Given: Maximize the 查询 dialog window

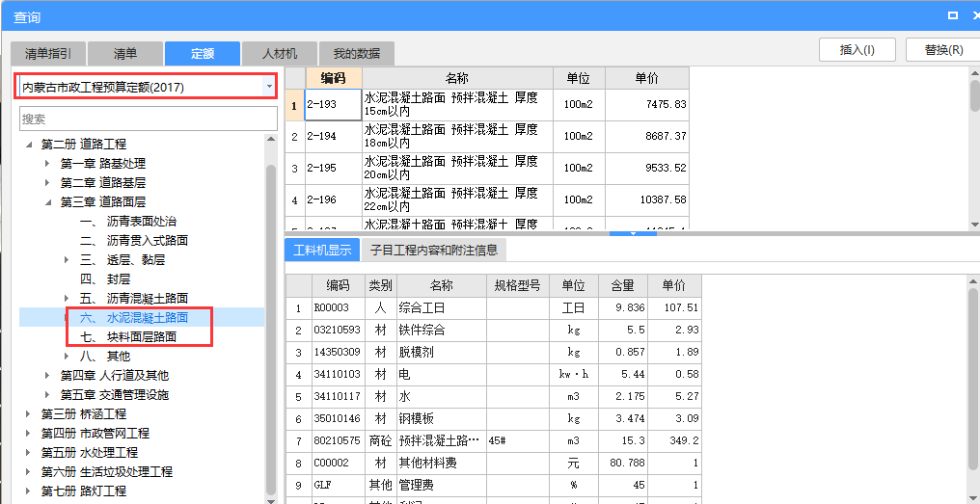Looking at the screenshot, I should pos(953,15).
